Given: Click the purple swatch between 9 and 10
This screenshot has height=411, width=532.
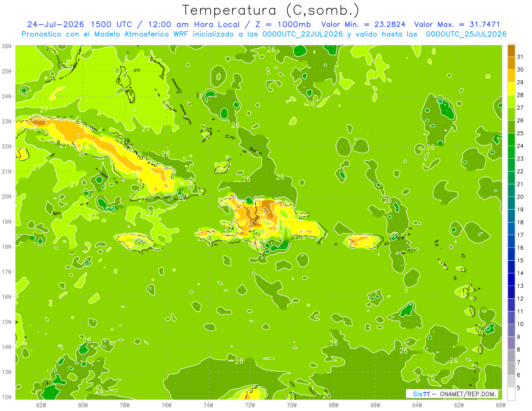Looking at the screenshot, I should click(x=511, y=330).
